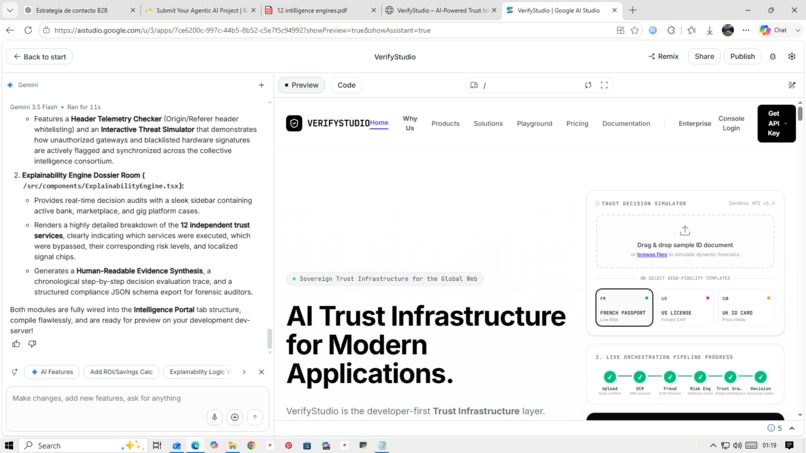Select the Explainability Logic suggestion chip
Screen dimensions: 806x453
point(200,372)
